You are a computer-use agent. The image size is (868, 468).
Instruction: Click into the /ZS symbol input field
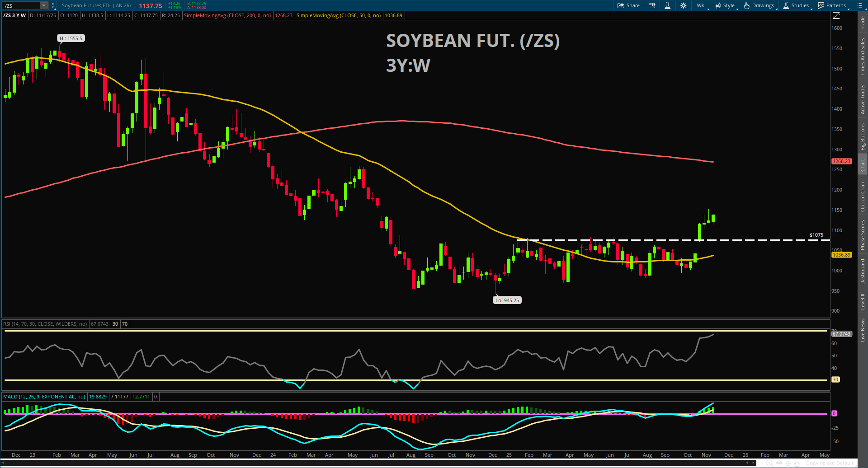pos(21,5)
